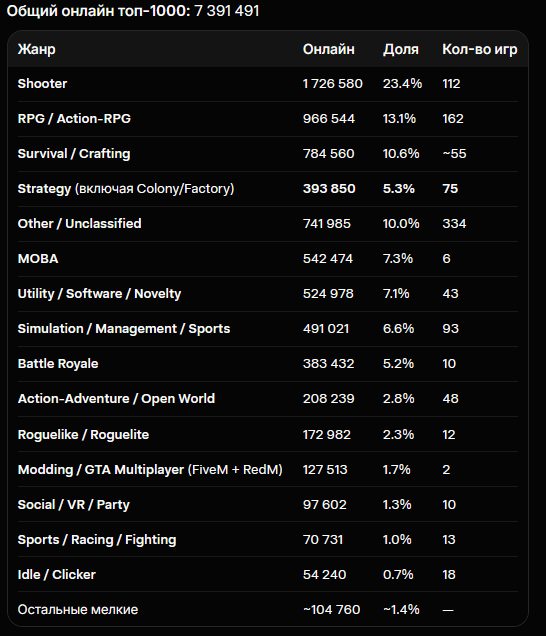This screenshot has height=636, width=546.
Task: Select Social / VR / Party label
Action: [x=73, y=505]
